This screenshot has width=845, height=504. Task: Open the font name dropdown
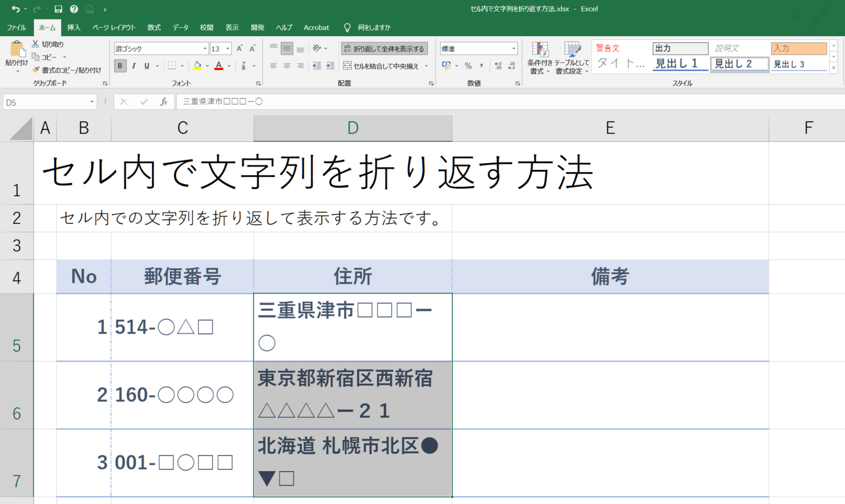(x=205, y=49)
